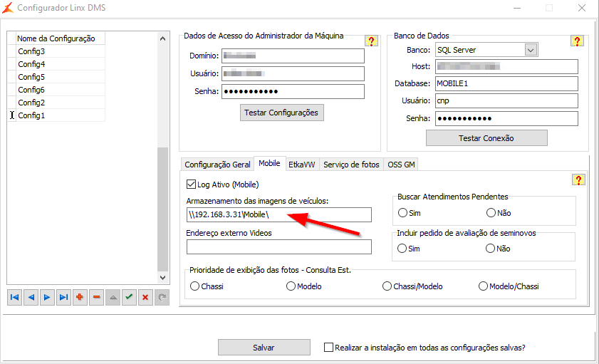Select the Mobile tab
599x364 pixels.
click(269, 163)
